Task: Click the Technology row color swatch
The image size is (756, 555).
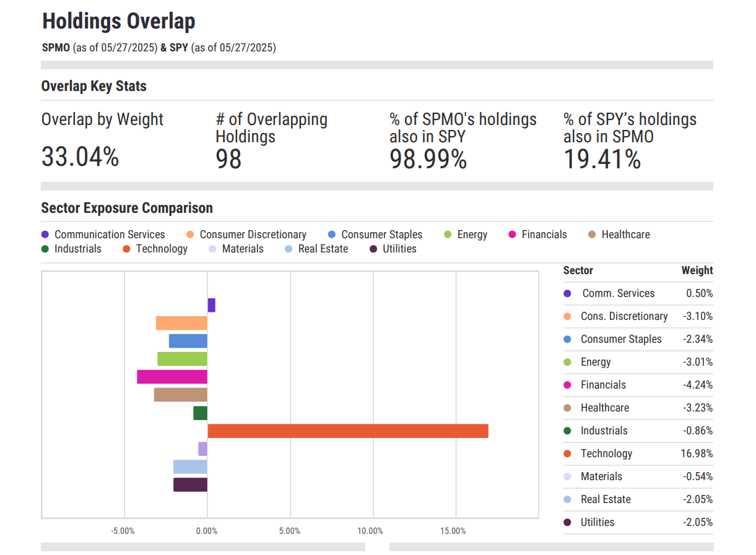Action: (x=568, y=454)
